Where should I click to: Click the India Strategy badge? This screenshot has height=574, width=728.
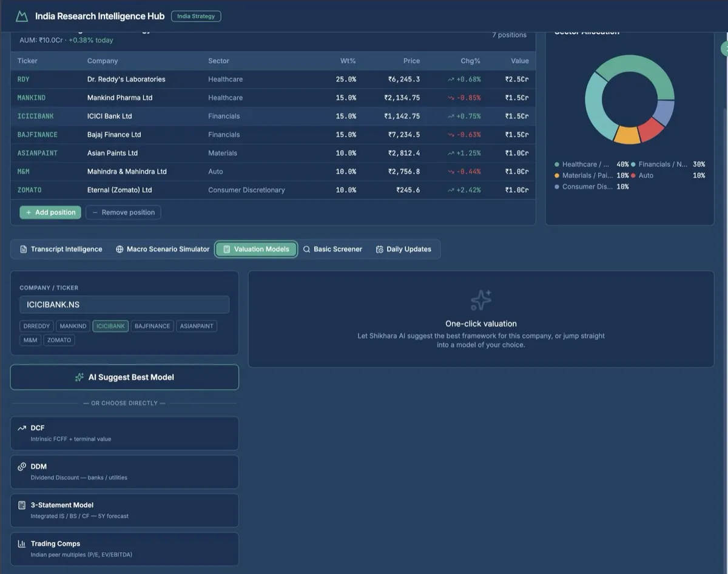(196, 16)
